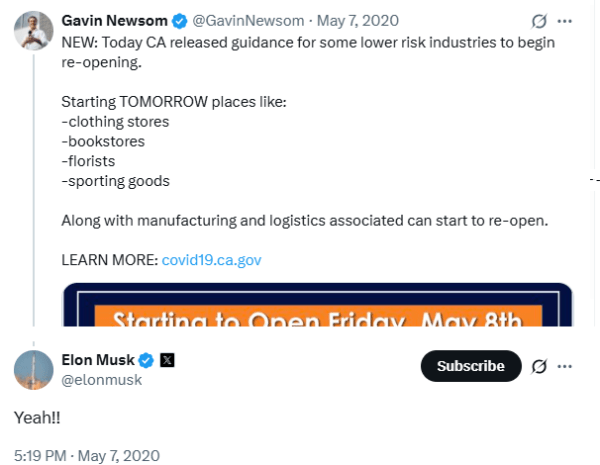Click Elon Musk's profile avatar
The height and width of the screenshot is (465, 600).
33,369
